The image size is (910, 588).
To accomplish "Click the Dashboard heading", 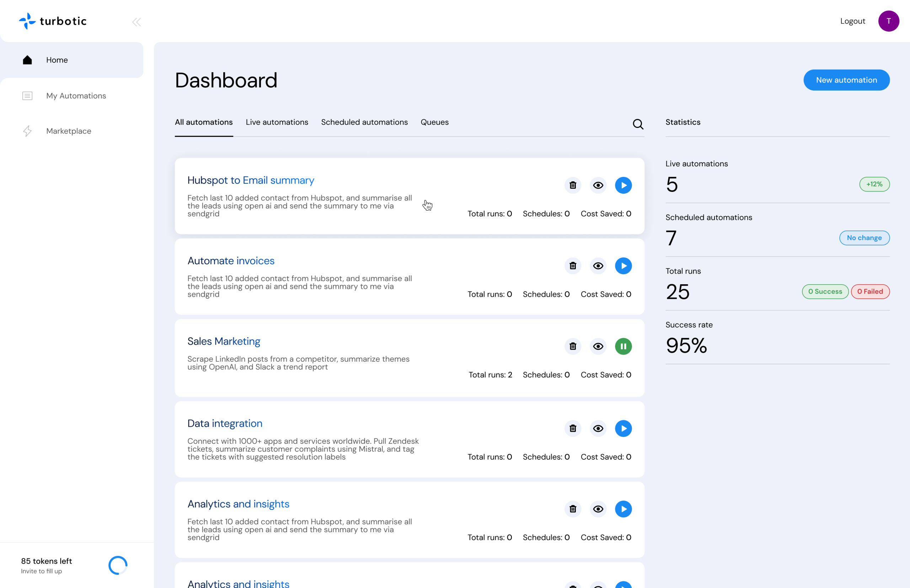I will pos(226,80).
